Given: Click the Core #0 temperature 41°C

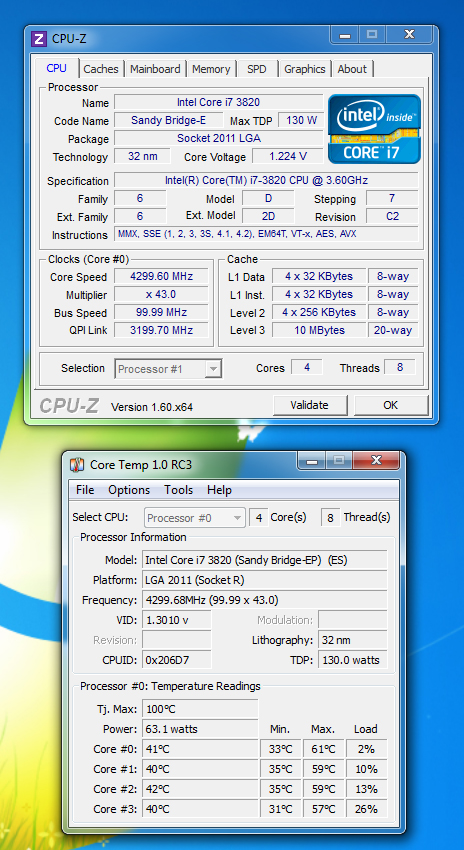Looking at the screenshot, I should click(200, 749).
